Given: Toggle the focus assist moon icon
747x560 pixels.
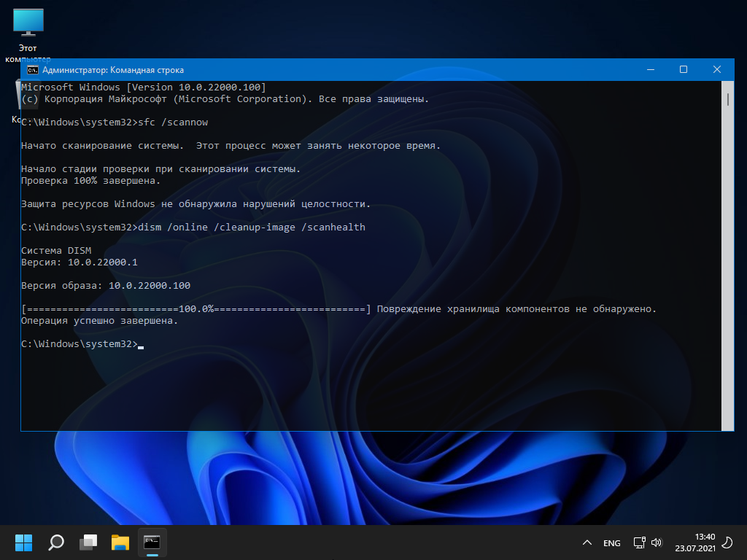Looking at the screenshot, I should tap(727, 543).
